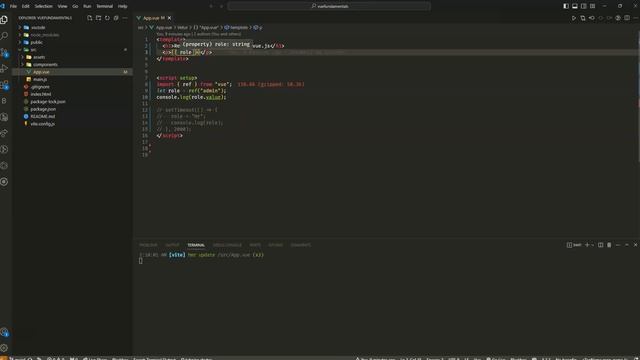Click the script setup code line

pyautogui.click(x=177, y=78)
